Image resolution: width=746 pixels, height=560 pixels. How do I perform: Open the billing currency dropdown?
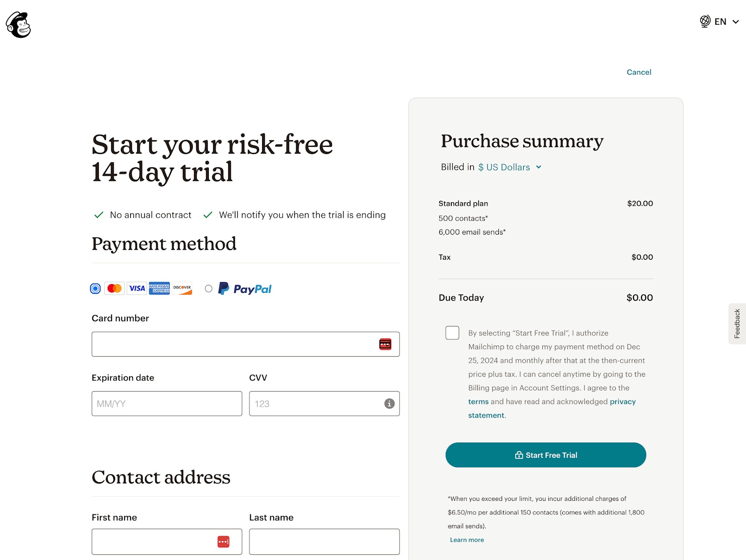510,167
